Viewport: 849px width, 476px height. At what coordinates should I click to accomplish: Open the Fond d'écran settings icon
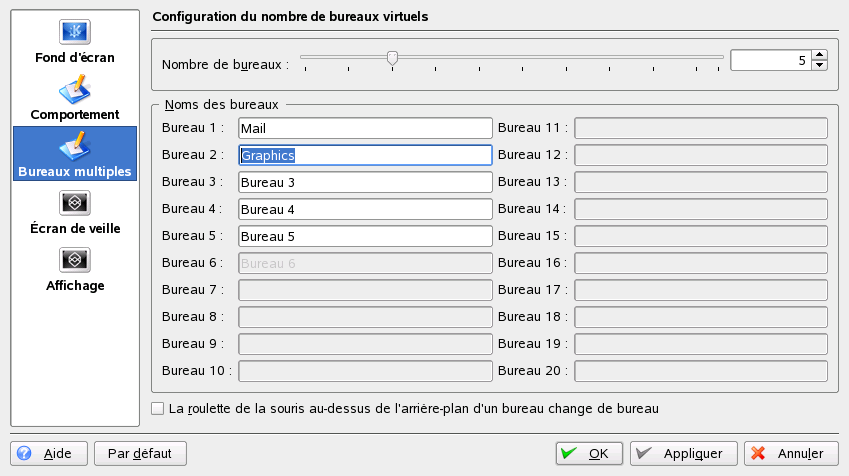(x=75, y=32)
